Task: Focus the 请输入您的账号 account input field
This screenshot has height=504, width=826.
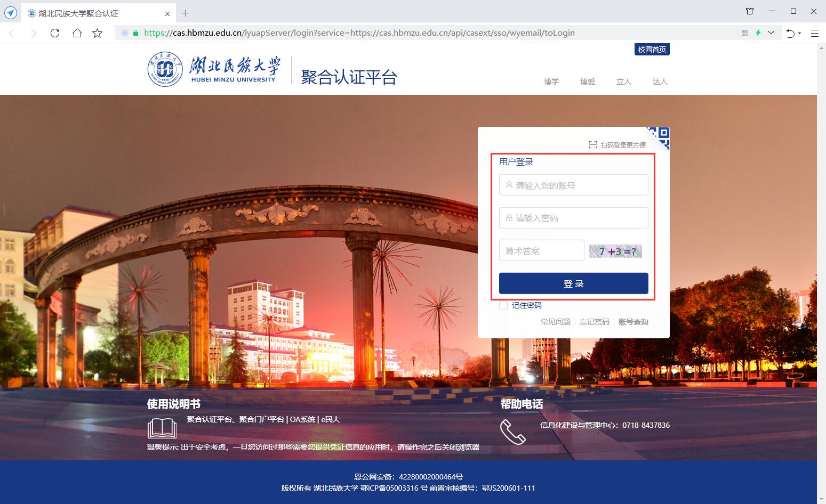Action: coord(574,185)
